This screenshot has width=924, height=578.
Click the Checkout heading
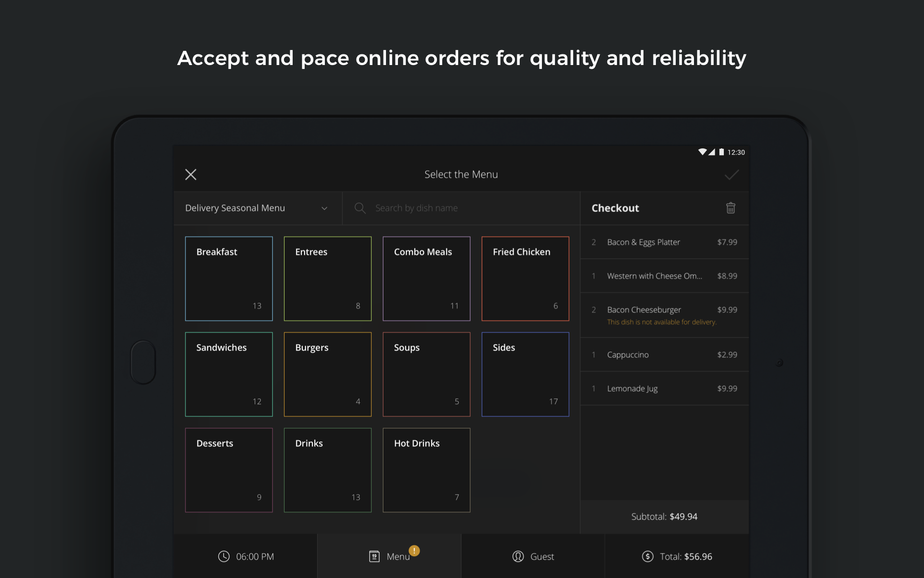tap(615, 208)
